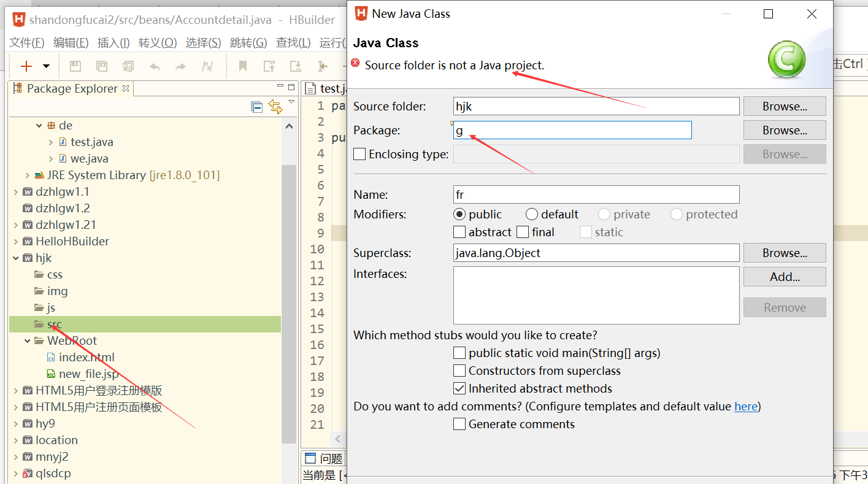Select the css folder in hjk

pos(55,274)
